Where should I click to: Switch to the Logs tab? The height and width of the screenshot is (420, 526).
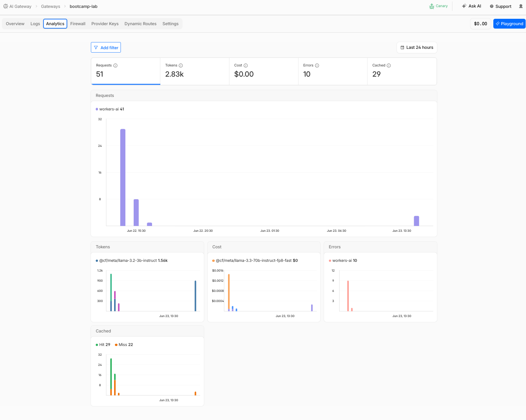click(x=35, y=24)
